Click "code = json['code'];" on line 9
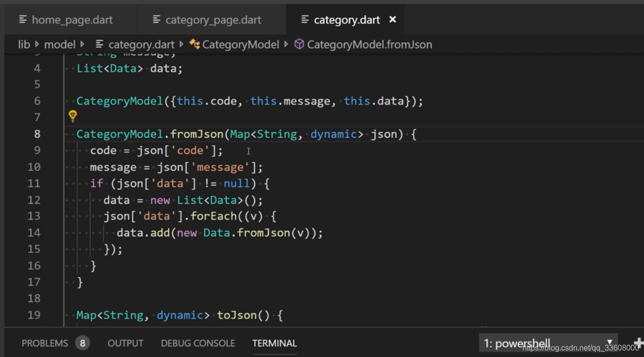Image resolution: width=644 pixels, height=357 pixels. pyautogui.click(x=156, y=151)
